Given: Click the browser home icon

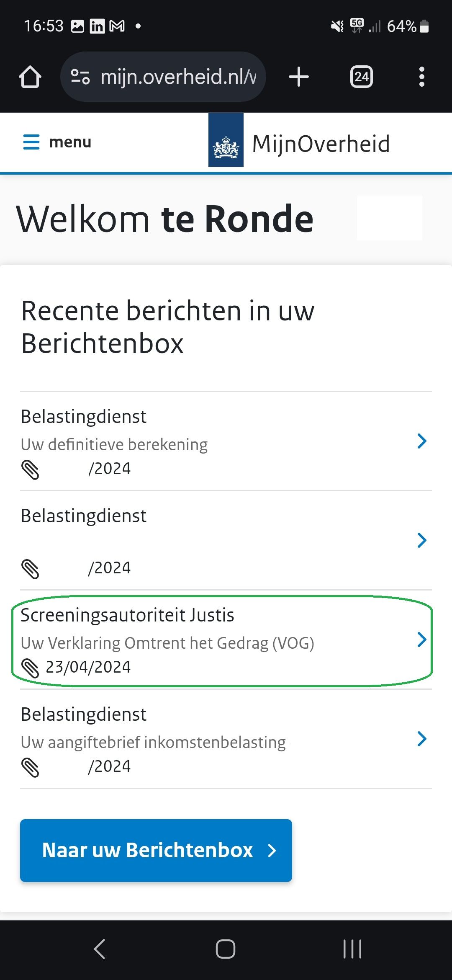Looking at the screenshot, I should pos(31,76).
